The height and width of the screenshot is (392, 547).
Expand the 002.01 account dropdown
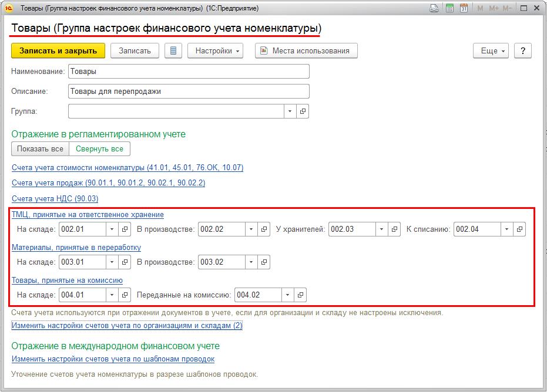coord(112,229)
